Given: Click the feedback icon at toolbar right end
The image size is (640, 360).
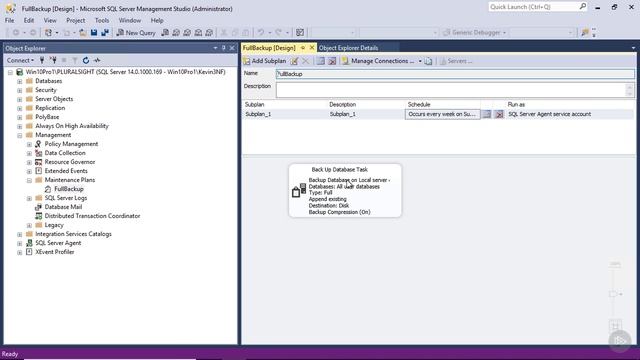Looking at the screenshot, I should [x=585, y=32].
